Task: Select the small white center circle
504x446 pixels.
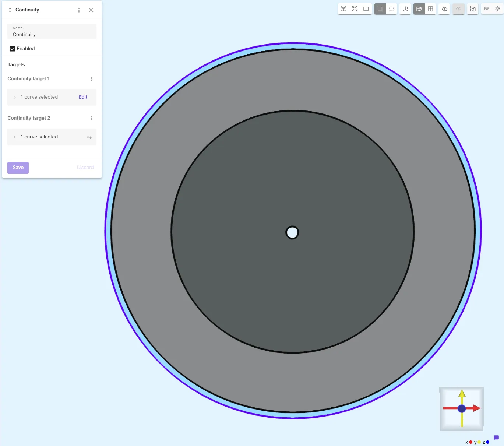Action: [292, 232]
